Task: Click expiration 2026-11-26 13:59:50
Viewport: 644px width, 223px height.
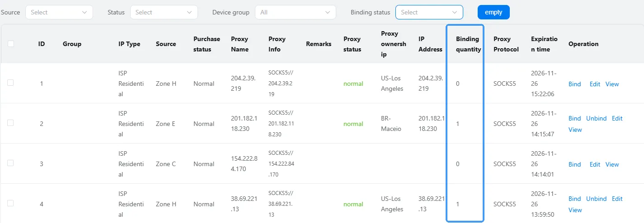Action: (544, 204)
